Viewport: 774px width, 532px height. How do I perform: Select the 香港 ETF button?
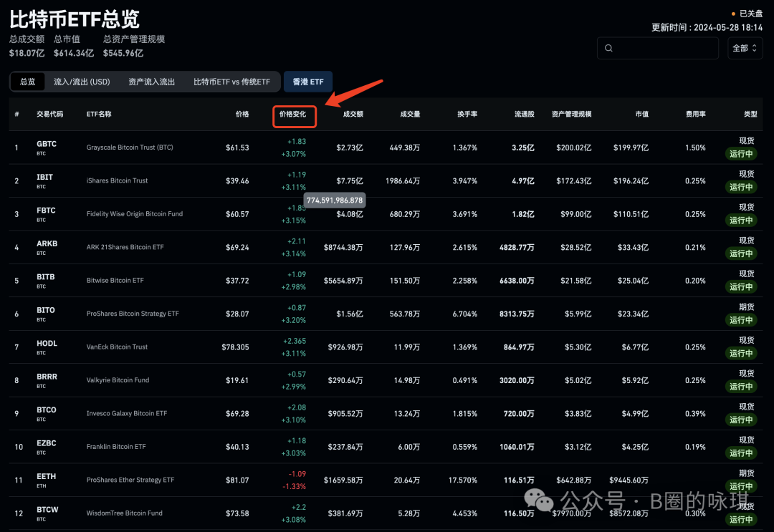pyautogui.click(x=308, y=82)
